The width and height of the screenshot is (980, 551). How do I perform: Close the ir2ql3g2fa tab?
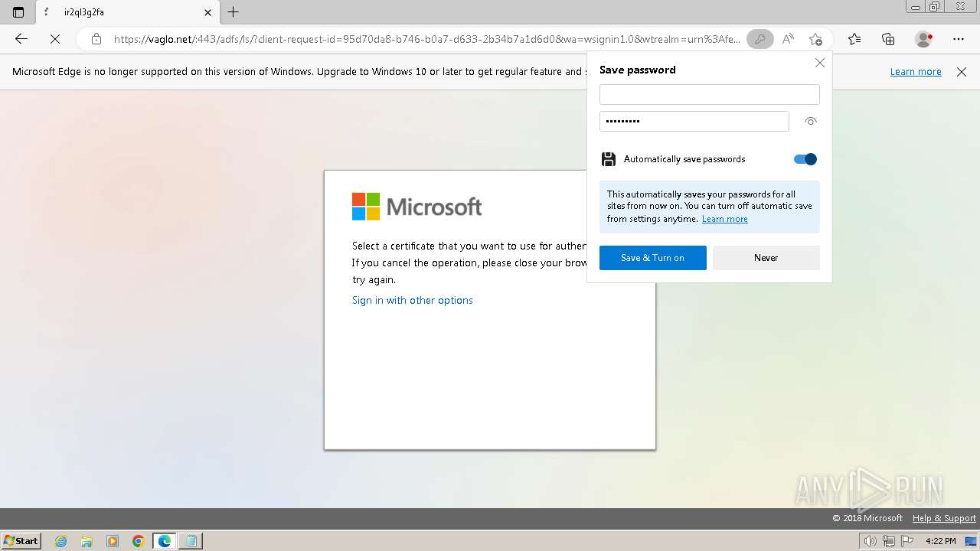pyautogui.click(x=207, y=12)
